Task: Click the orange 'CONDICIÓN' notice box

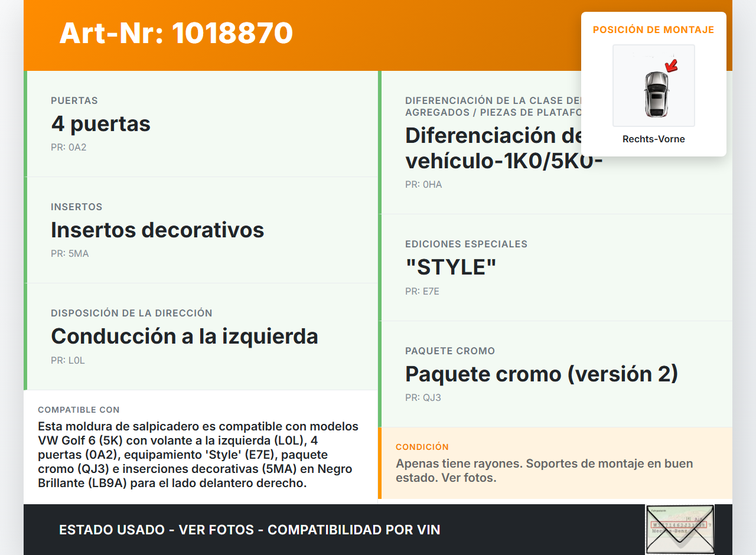Action: (555, 463)
